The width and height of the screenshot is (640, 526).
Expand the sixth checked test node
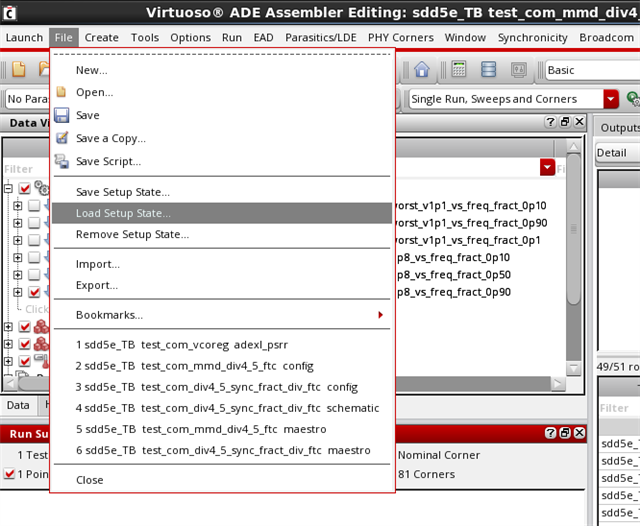[x=18, y=292]
